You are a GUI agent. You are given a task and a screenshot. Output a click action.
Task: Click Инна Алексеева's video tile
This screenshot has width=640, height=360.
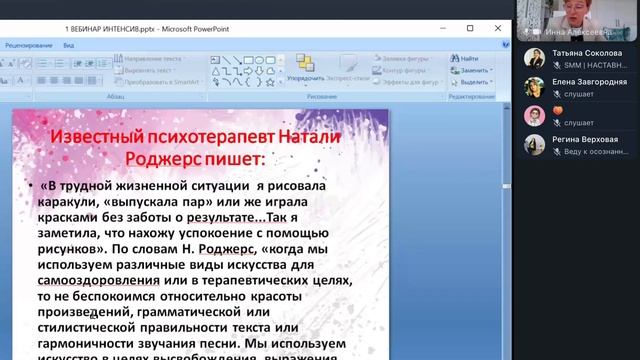576,20
